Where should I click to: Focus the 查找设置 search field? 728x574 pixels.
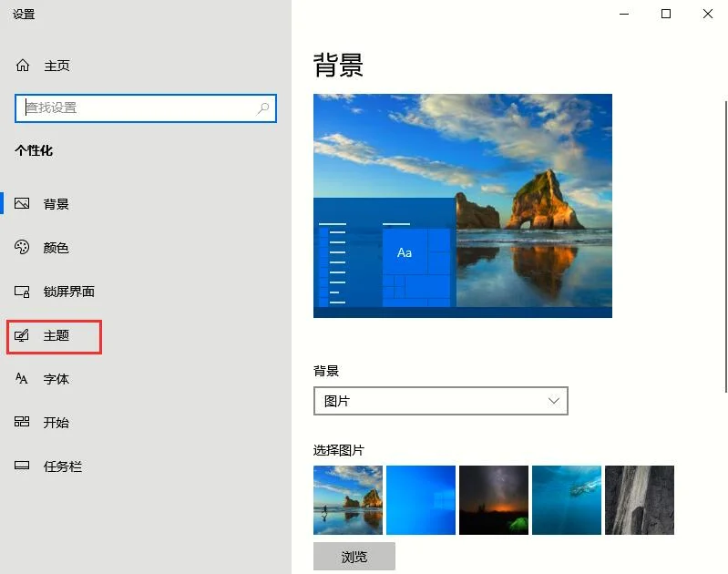click(x=146, y=108)
